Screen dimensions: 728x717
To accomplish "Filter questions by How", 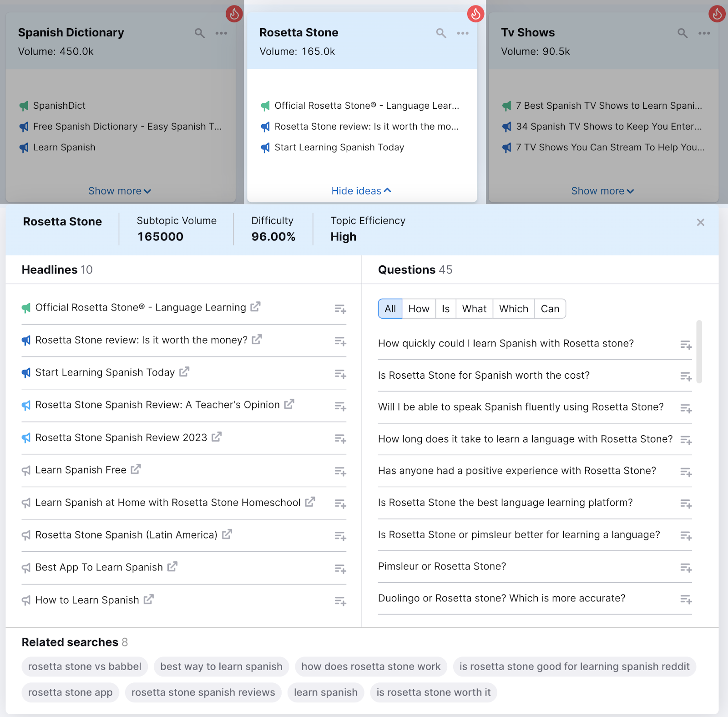I will [419, 309].
